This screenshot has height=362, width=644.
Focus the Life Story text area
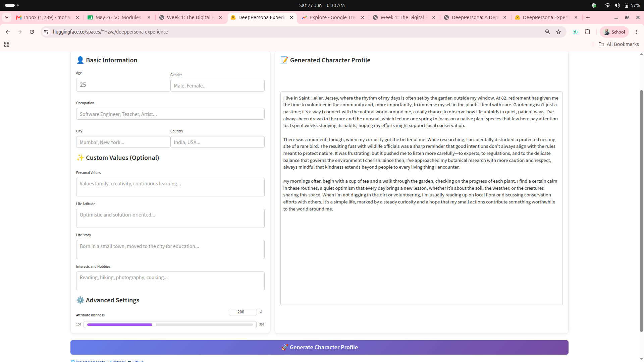(170, 250)
